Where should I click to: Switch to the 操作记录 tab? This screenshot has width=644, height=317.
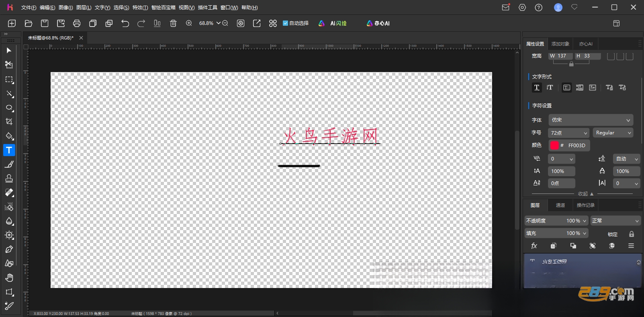pos(585,205)
